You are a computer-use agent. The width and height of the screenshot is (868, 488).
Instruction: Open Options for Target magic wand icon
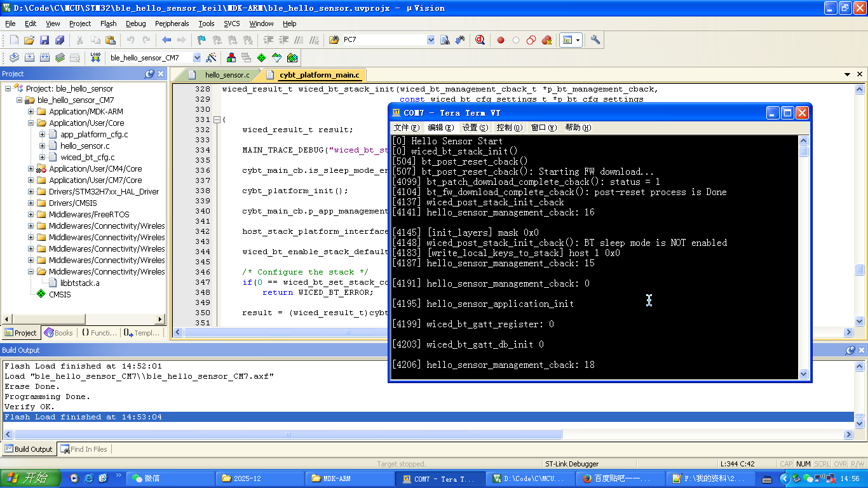tap(212, 57)
